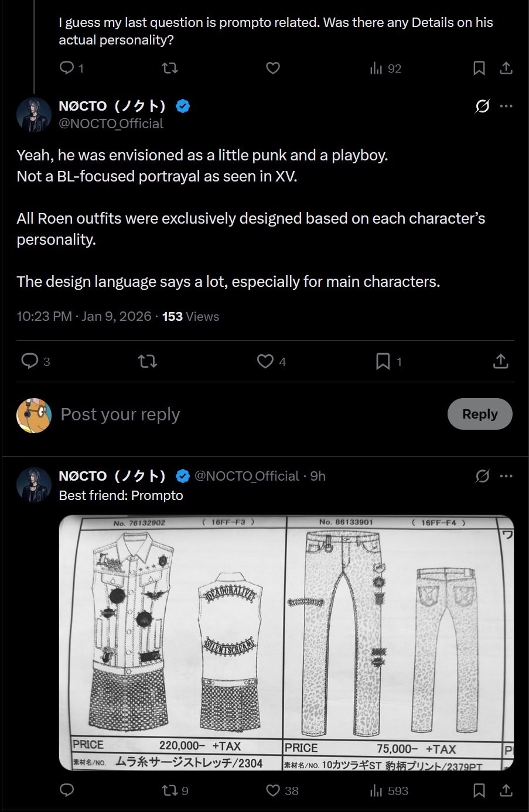
Task: Reply to the Prompto personality question post
Action: pos(67,68)
